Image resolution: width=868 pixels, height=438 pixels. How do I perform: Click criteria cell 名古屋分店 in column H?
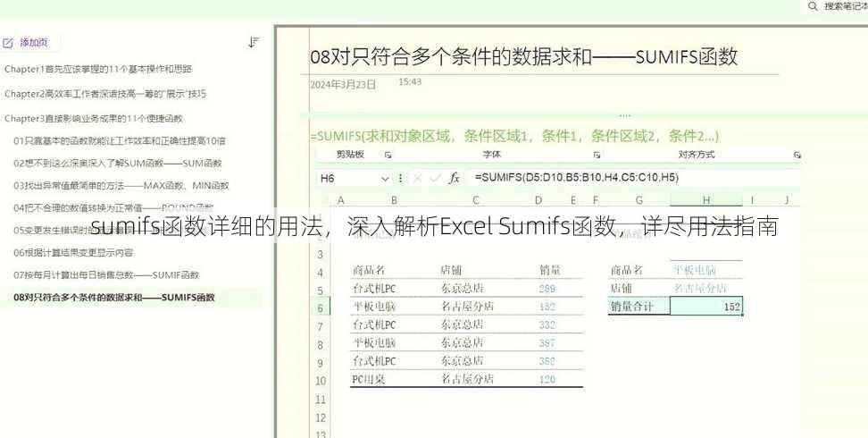700,289
